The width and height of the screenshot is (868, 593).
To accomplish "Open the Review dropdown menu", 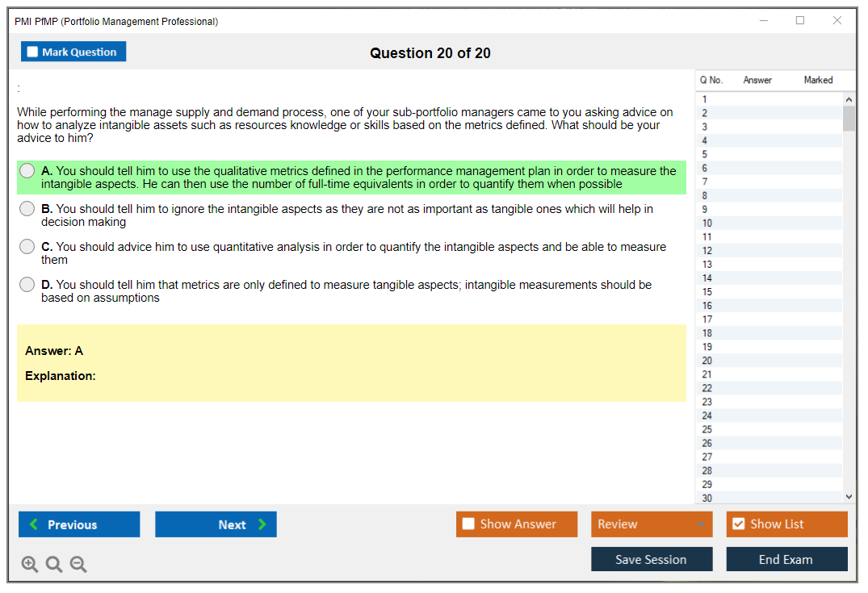I will [x=651, y=524].
